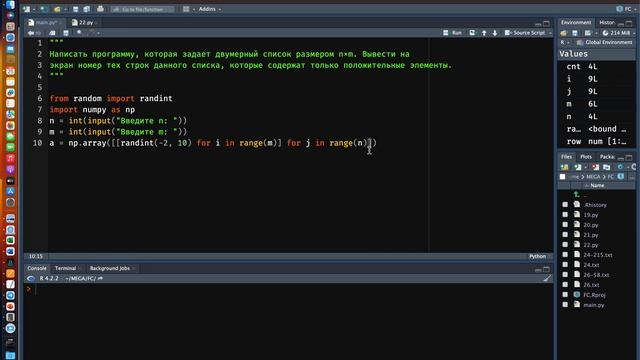Viewport: 640px width, 360px height.
Task: Save the current document from main toolbar
Action: [76, 9]
